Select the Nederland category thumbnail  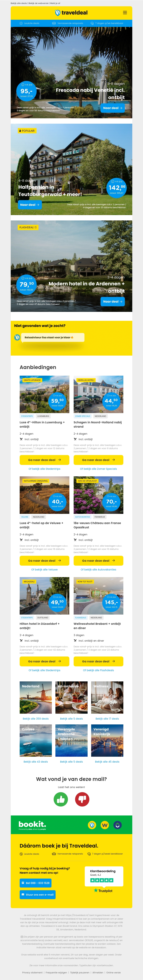coord(36,697)
